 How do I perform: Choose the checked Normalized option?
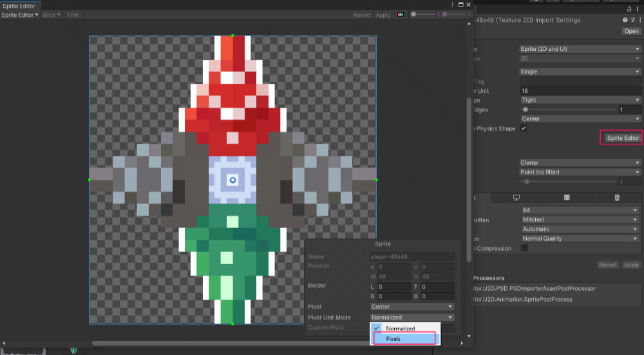(x=400, y=329)
